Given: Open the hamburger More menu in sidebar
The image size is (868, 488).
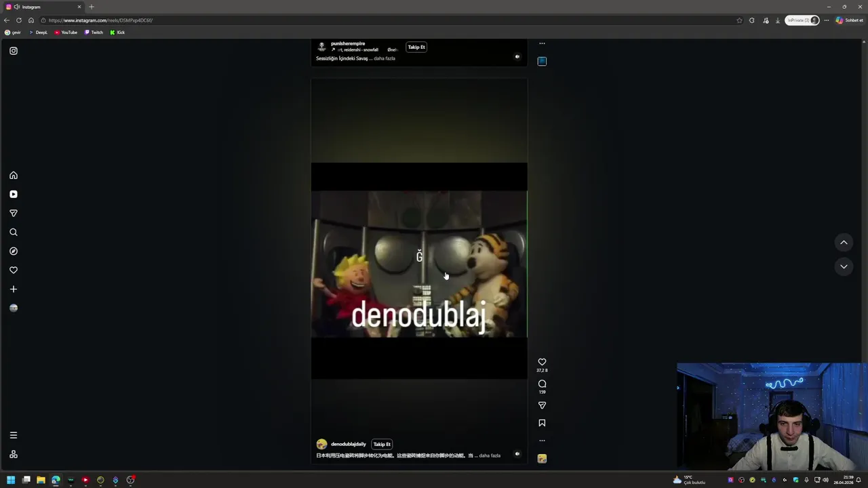Looking at the screenshot, I should 14,435.
